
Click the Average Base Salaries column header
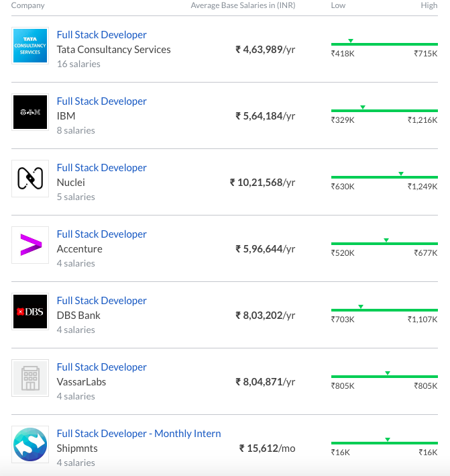pos(243,5)
